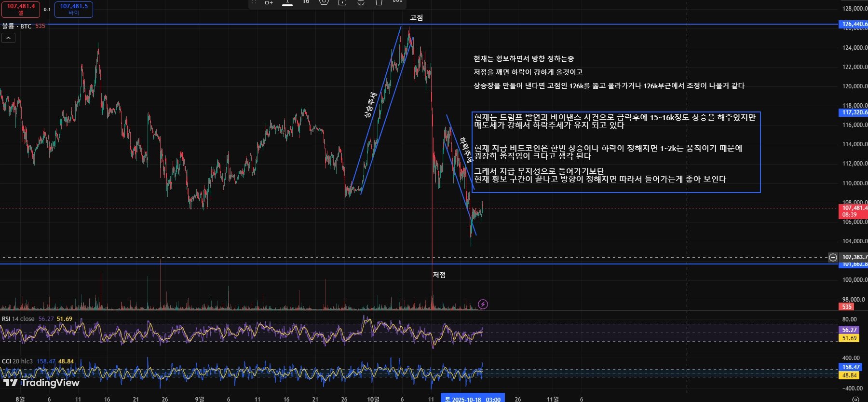Select the 하락추세 trend channel label
Screen dimensions: 868x402
(x=466, y=150)
